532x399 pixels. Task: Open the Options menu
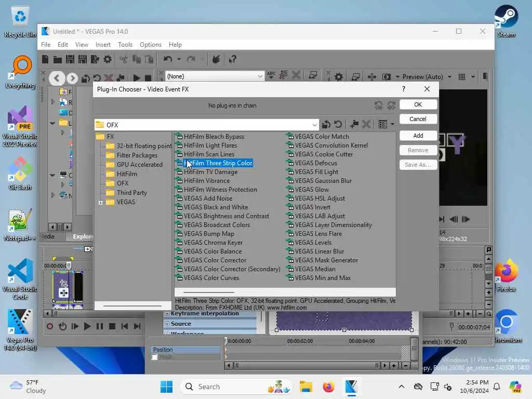coord(150,45)
